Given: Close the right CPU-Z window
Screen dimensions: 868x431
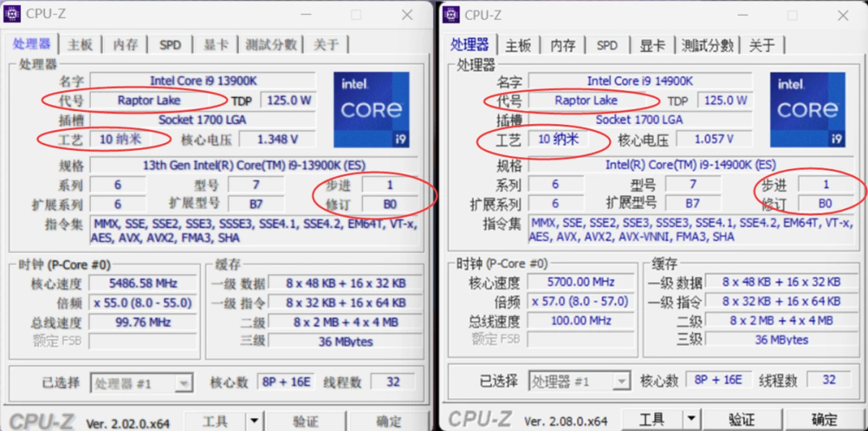Looking at the screenshot, I should (843, 15).
